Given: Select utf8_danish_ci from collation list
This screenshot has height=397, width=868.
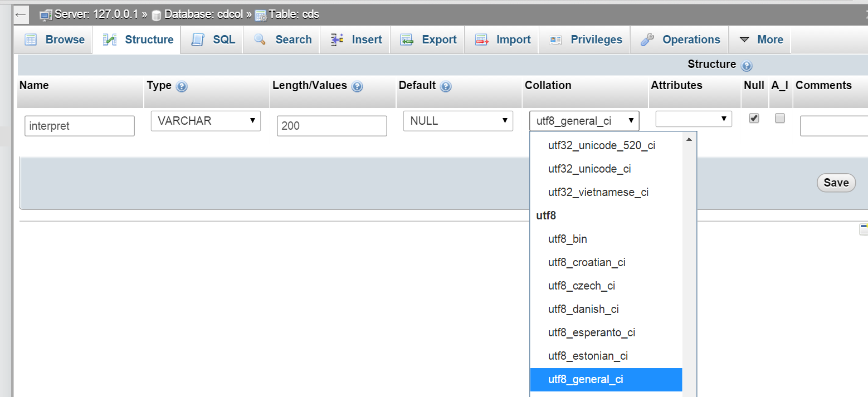Looking at the screenshot, I should pos(606,309).
